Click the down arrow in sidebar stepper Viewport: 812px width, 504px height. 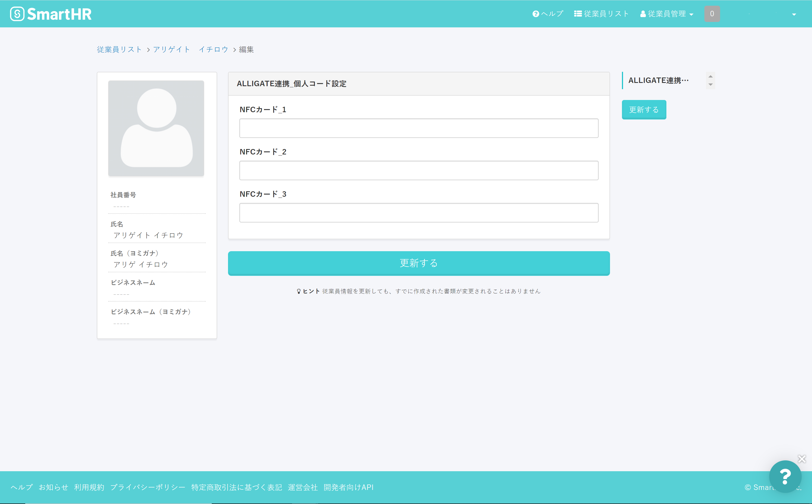711,84
